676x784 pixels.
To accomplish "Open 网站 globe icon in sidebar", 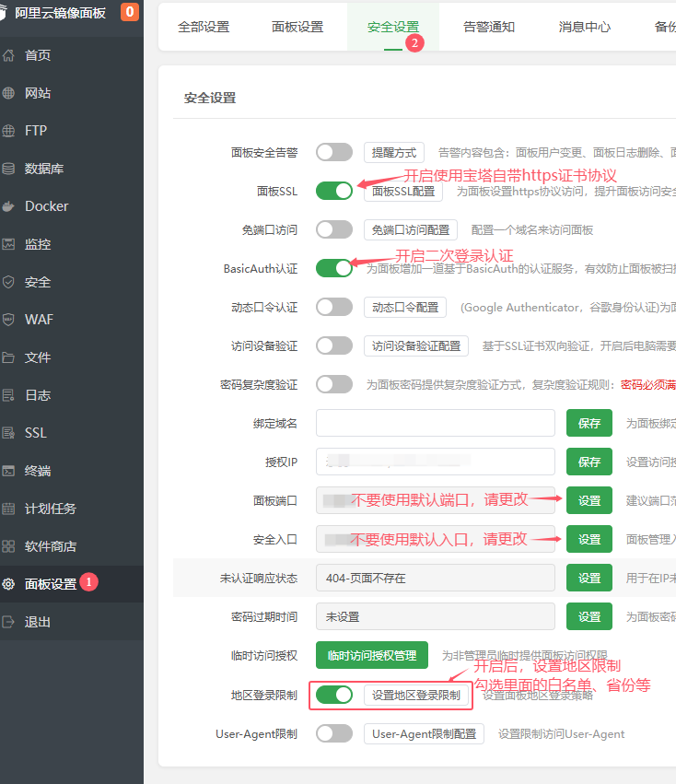I will 9,93.
